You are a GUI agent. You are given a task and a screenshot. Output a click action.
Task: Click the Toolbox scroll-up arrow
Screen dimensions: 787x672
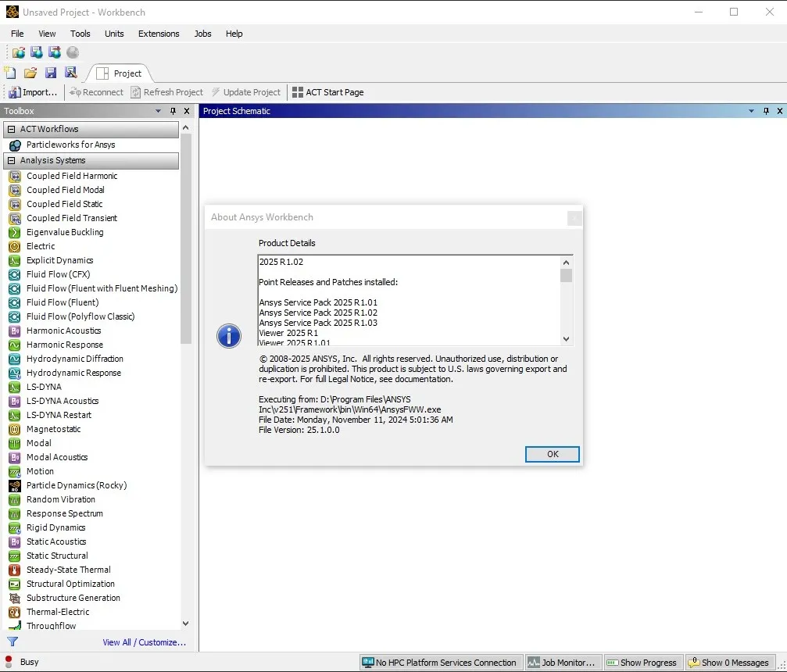click(186, 128)
